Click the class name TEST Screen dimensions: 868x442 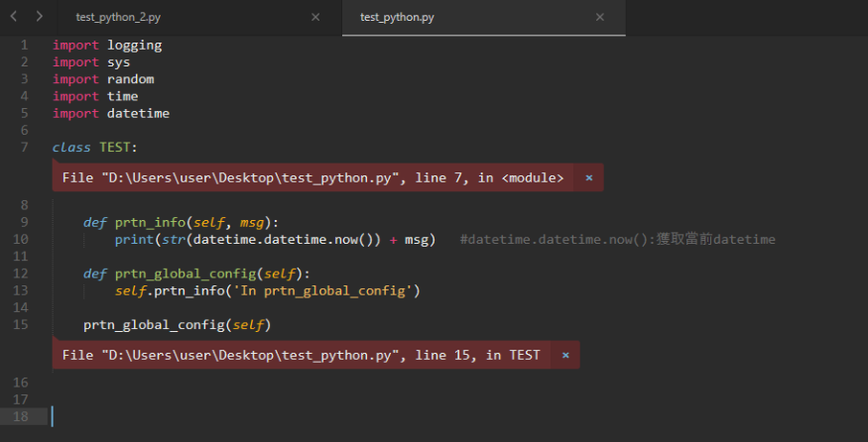pos(115,148)
